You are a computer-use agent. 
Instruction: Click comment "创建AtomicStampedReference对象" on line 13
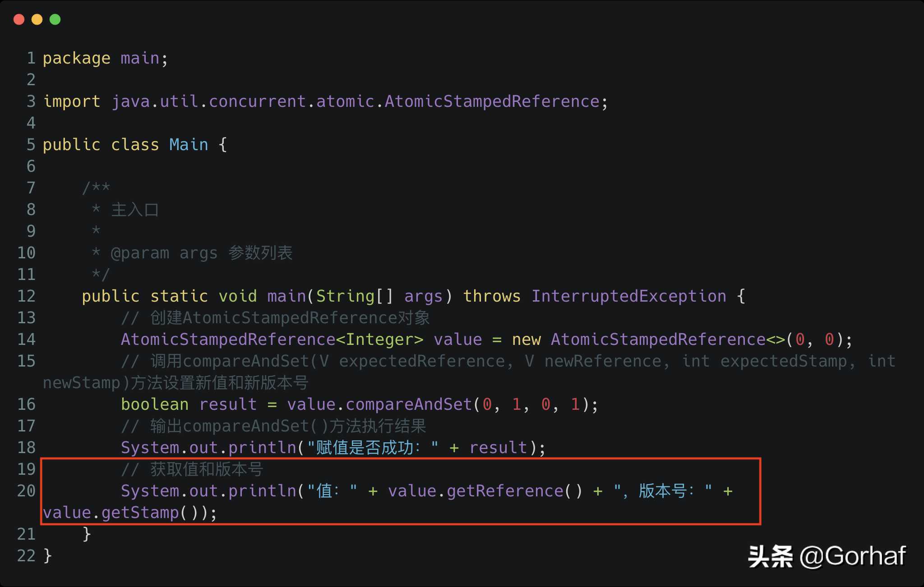click(x=290, y=318)
